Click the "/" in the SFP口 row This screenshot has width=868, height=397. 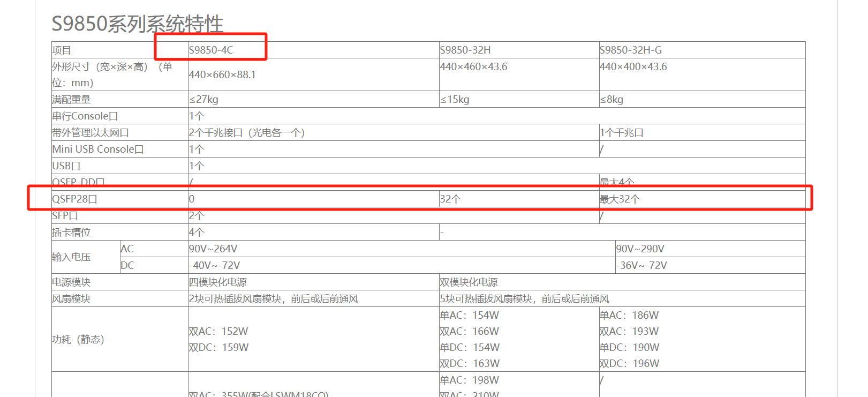pyautogui.click(x=601, y=216)
